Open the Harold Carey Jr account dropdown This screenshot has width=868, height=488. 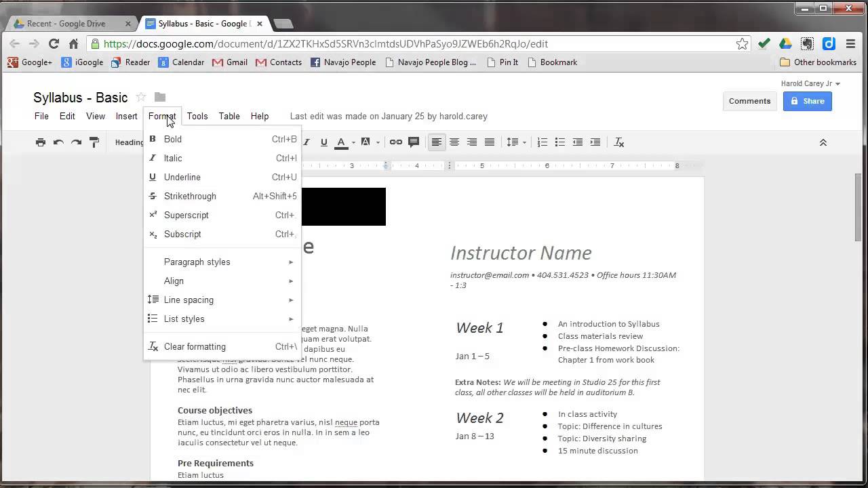[810, 83]
